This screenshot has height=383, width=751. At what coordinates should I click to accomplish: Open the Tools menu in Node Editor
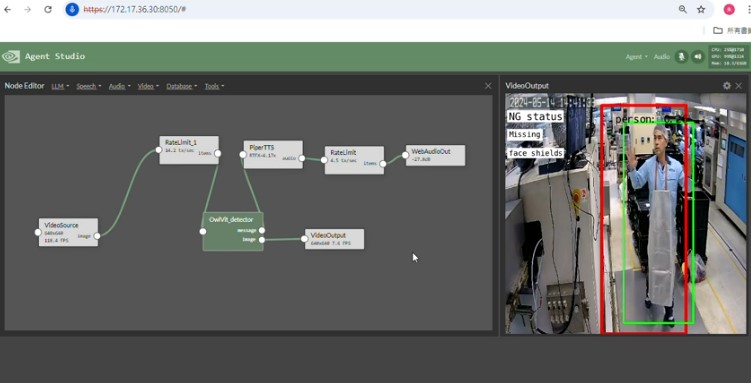pyautogui.click(x=214, y=86)
